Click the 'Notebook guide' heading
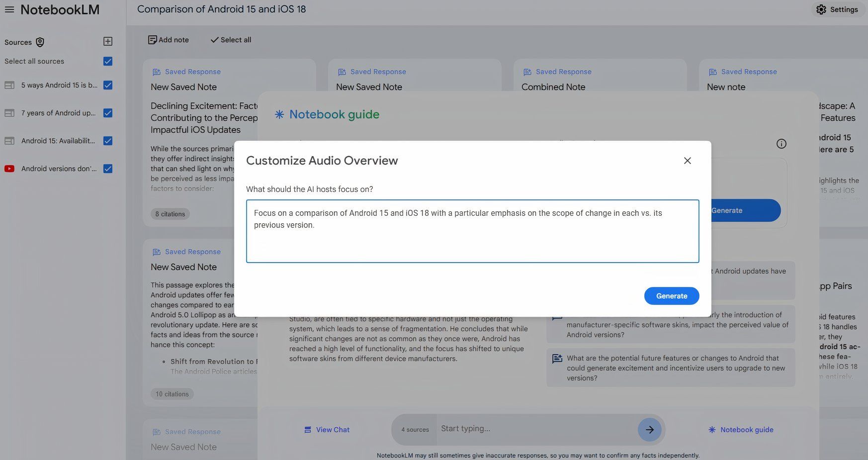The image size is (868, 460). point(334,114)
